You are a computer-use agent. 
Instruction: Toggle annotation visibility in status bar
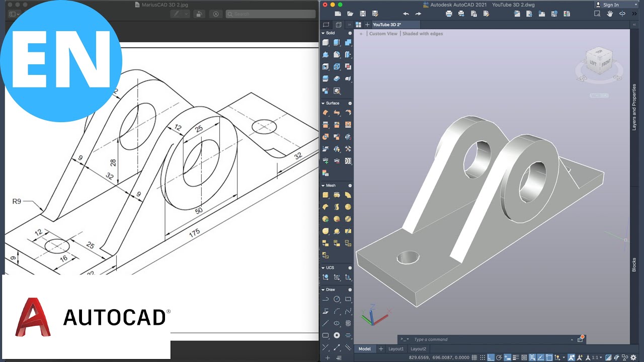coord(571,357)
